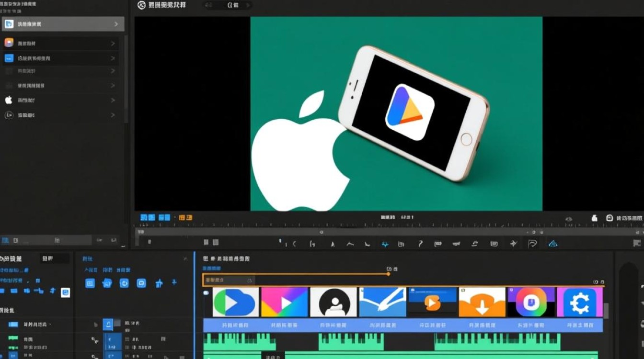644x359 pixels.
Task: Select the blue gear clip thumbnail in the timeline
Action: [x=579, y=302]
